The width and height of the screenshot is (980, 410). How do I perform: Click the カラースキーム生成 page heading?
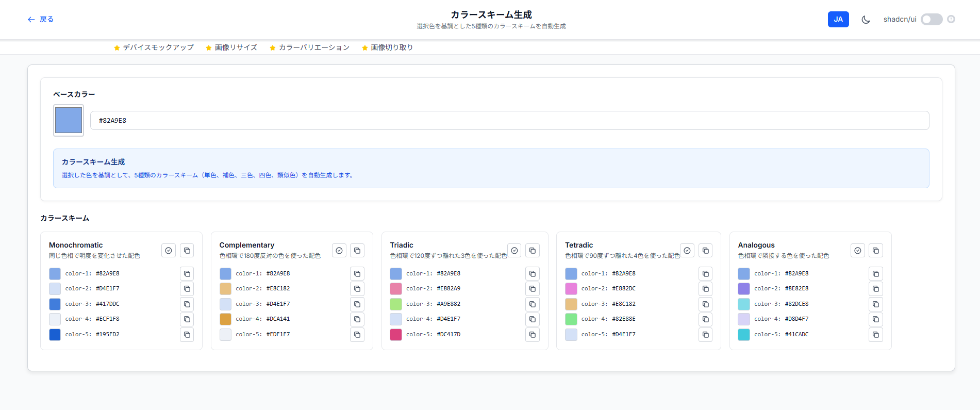(491, 14)
